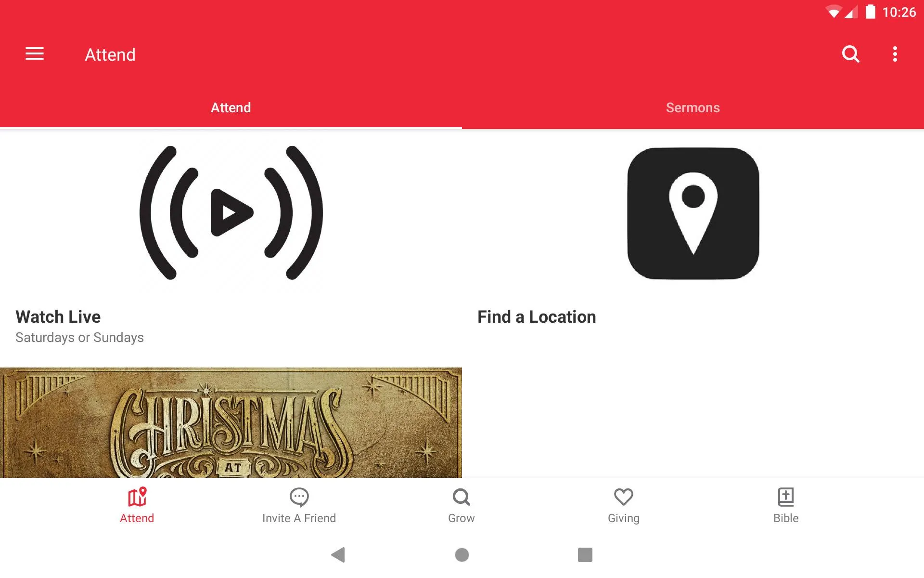Tap the search icon in top toolbar

click(x=850, y=54)
